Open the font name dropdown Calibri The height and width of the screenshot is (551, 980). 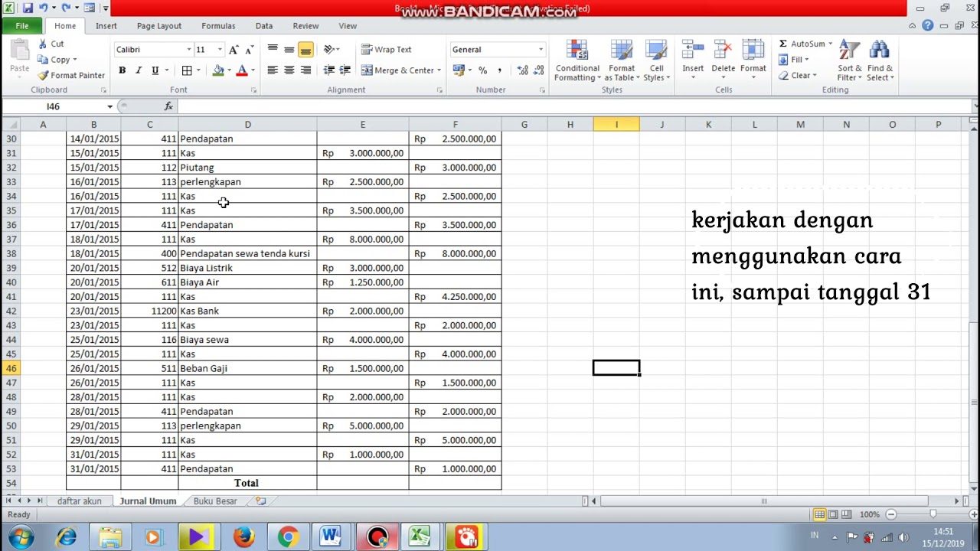189,50
